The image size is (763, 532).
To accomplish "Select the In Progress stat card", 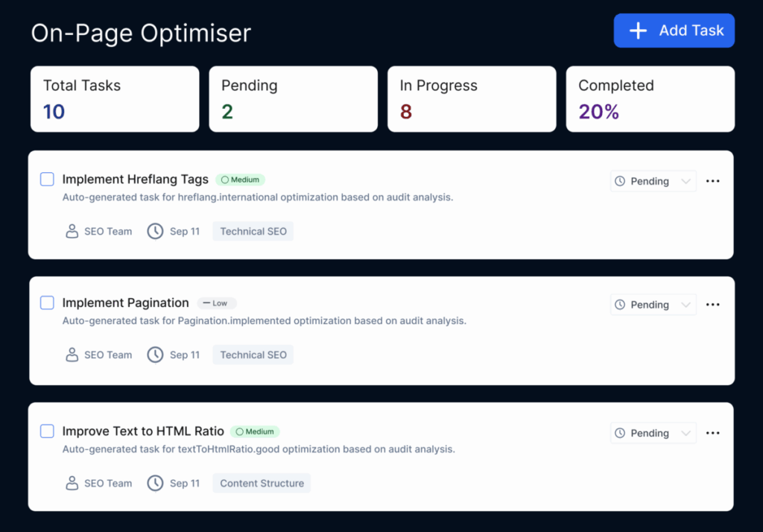I will 472,99.
